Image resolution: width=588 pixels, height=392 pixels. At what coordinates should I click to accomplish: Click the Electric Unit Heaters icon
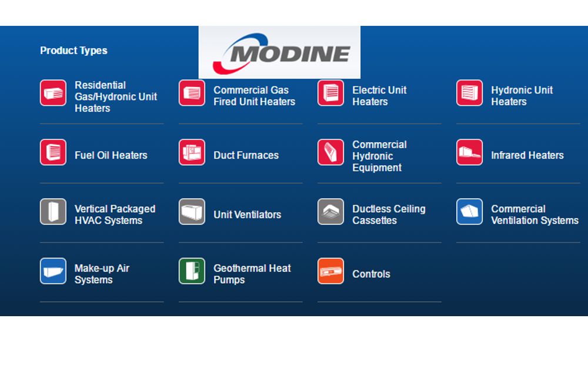pyautogui.click(x=330, y=93)
